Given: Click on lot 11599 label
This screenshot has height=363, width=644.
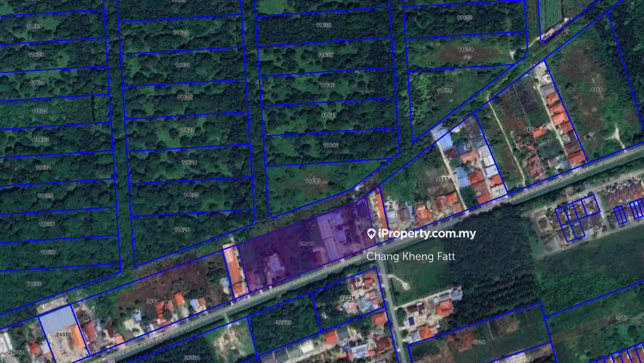Looking at the screenshot, I should 34,26.
